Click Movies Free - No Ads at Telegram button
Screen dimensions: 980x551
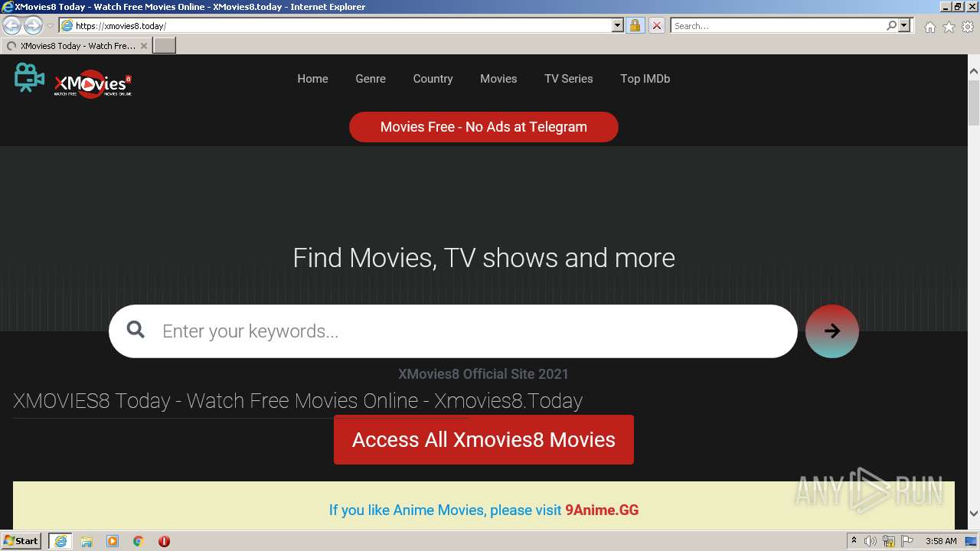point(484,127)
